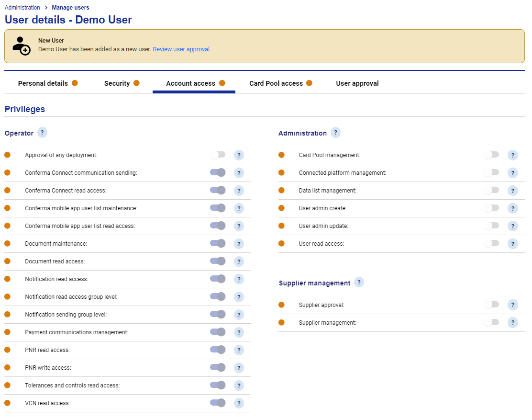Open Manage users breadcrumb link
Screen dimensions: 532x420
click(71, 8)
